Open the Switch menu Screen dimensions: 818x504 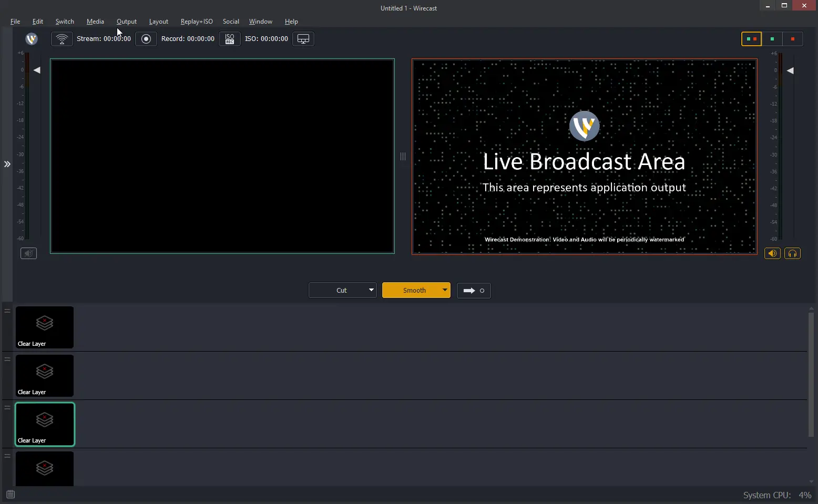point(65,22)
